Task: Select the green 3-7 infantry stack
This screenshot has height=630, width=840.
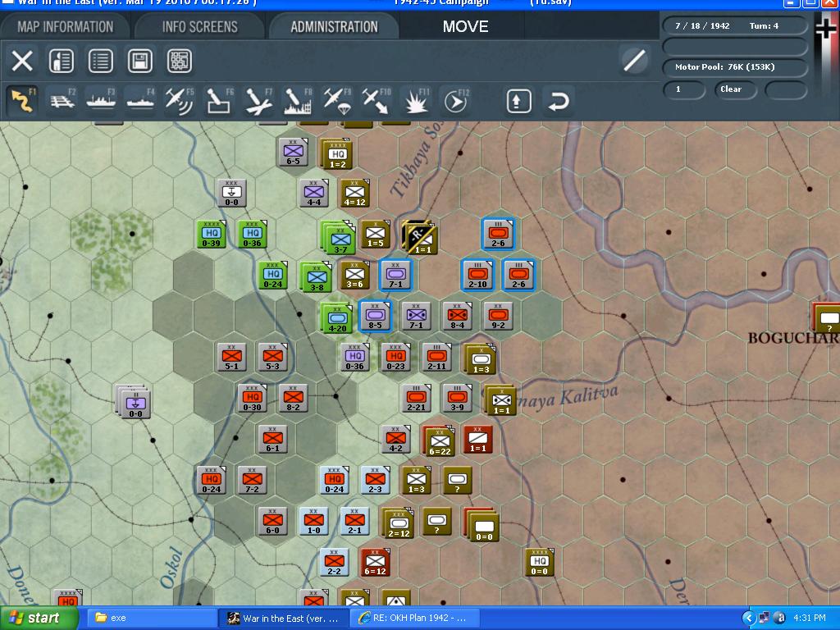Action: [x=339, y=238]
